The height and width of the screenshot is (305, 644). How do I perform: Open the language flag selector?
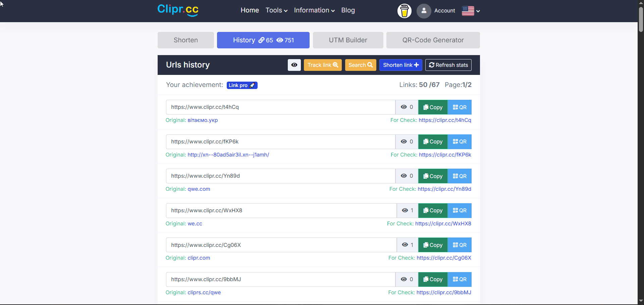(470, 11)
